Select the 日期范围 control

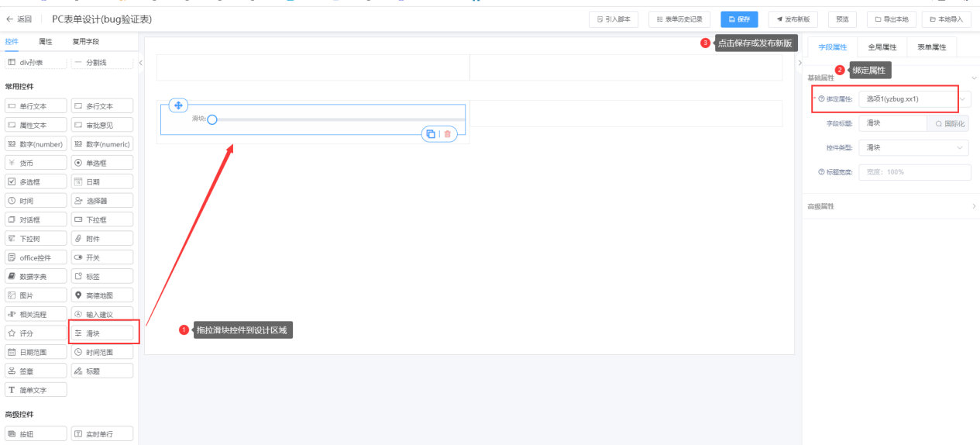(36, 352)
